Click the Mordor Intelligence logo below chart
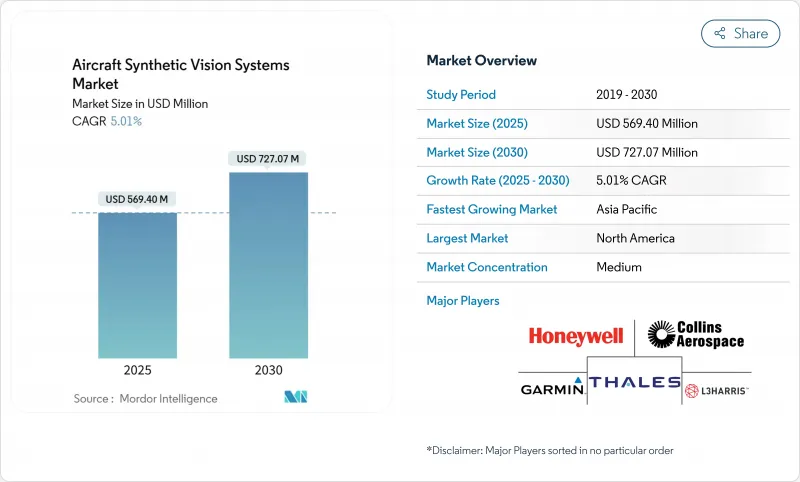This screenshot has height=482, width=800. point(296,397)
